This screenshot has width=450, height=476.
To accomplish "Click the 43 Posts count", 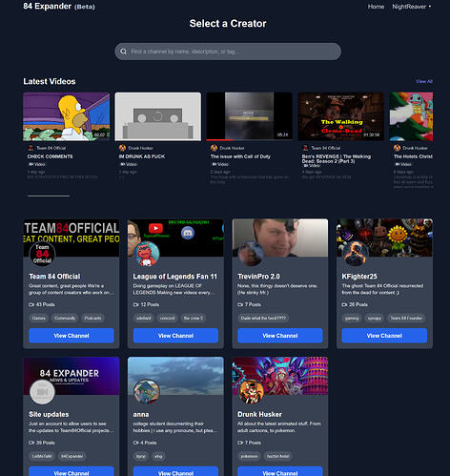I will point(42,304).
